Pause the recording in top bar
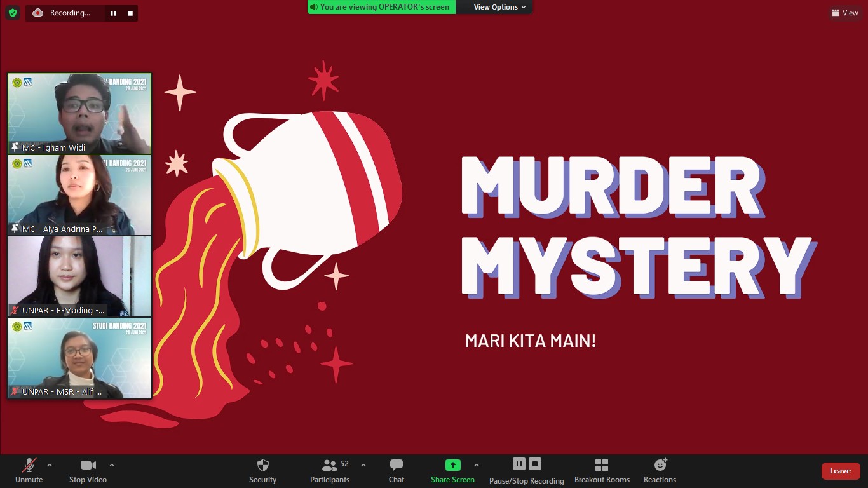 click(x=113, y=13)
